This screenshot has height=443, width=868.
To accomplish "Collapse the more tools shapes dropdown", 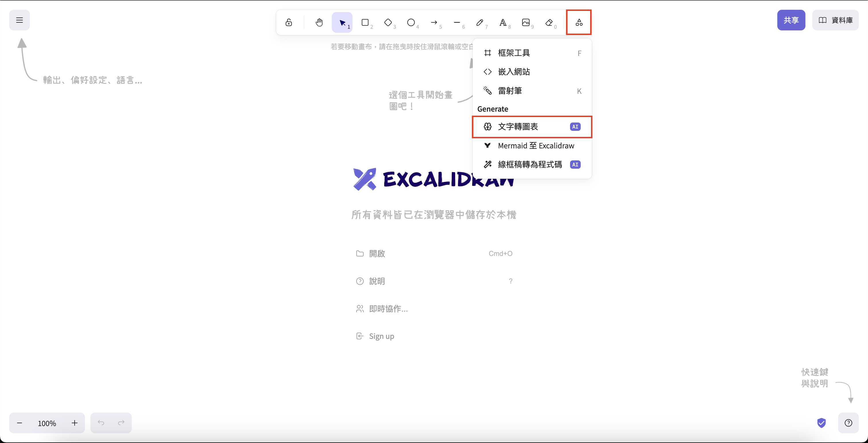I will (x=579, y=23).
